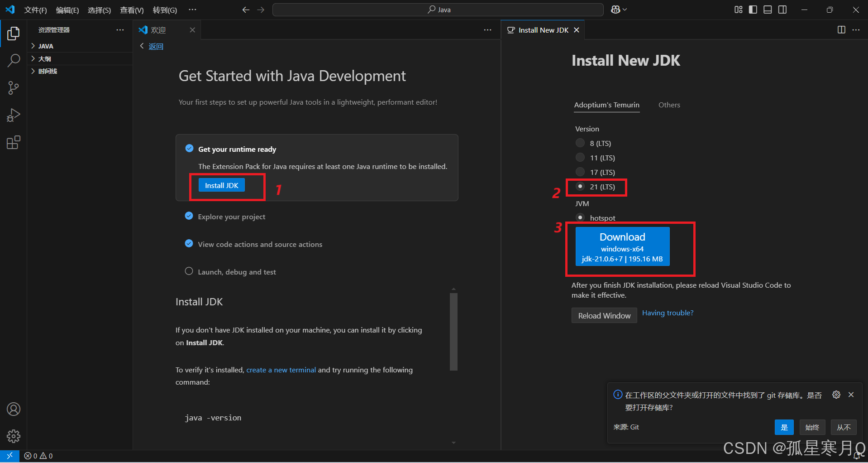
Task: Toggle bottom panel layout icon
Action: click(x=768, y=10)
